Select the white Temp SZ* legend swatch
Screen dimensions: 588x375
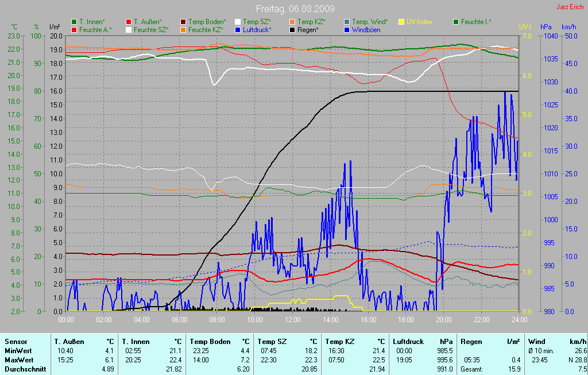pyautogui.click(x=238, y=22)
